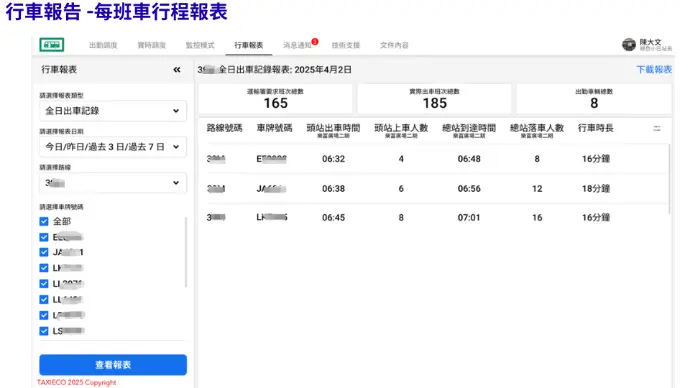The image size is (690, 388).
Task: Open the table filter settings icon
Action: click(657, 128)
